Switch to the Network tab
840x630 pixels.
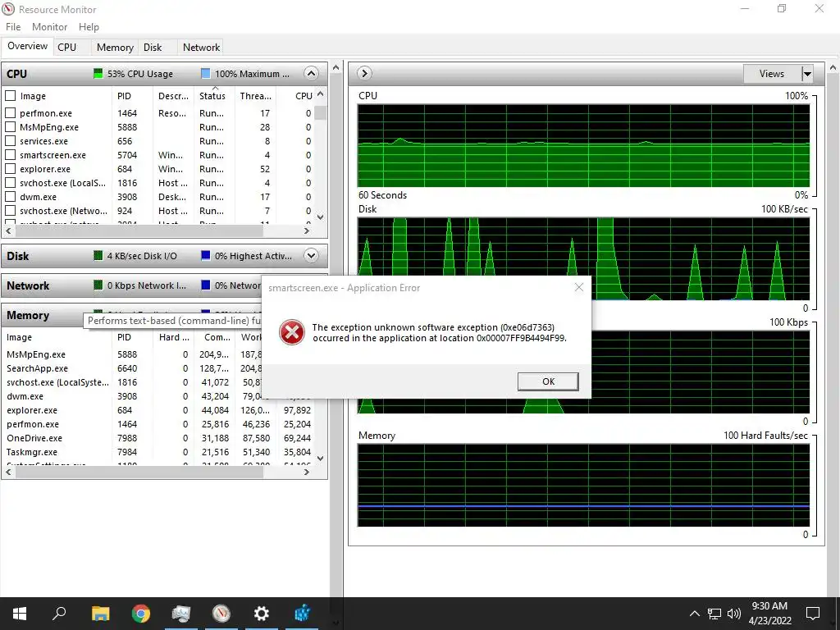(x=201, y=47)
